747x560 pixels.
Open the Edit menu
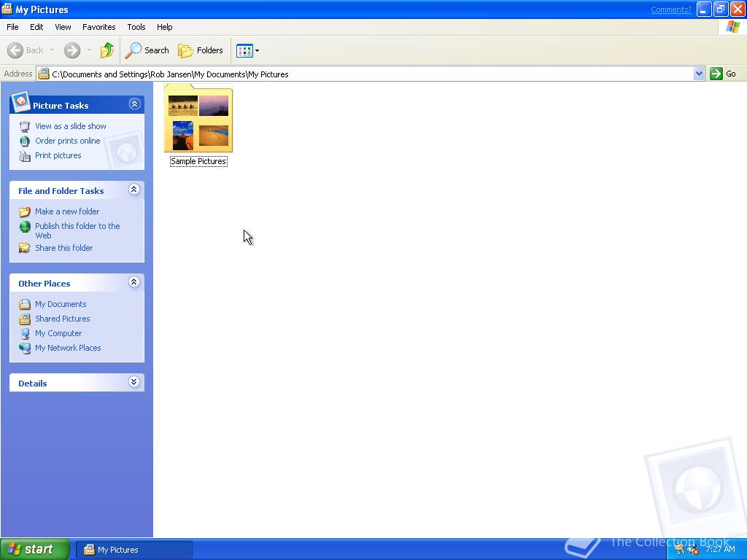tap(36, 27)
